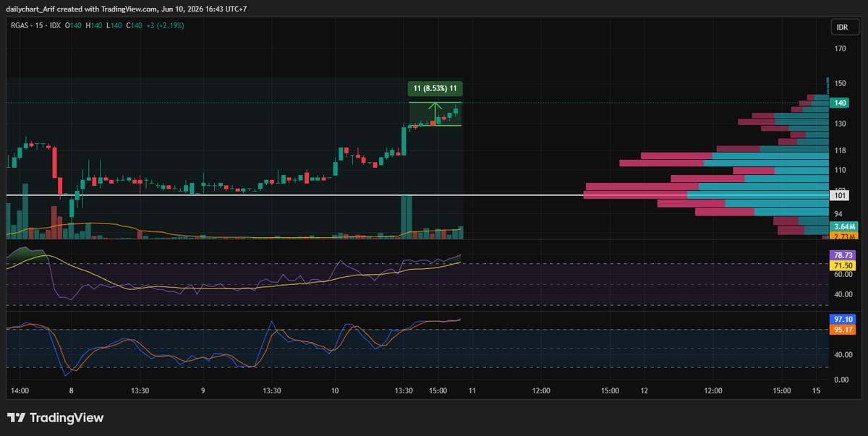
Task: Click the 94 price axis label
Action: [839, 214]
